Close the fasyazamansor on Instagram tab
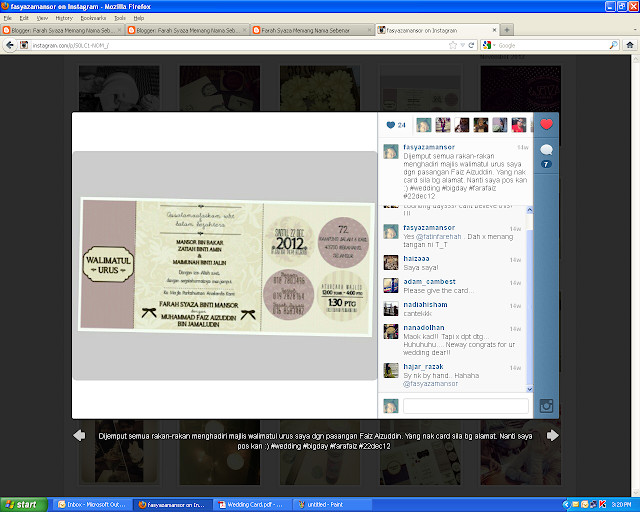640x512 pixels. pos(494,30)
